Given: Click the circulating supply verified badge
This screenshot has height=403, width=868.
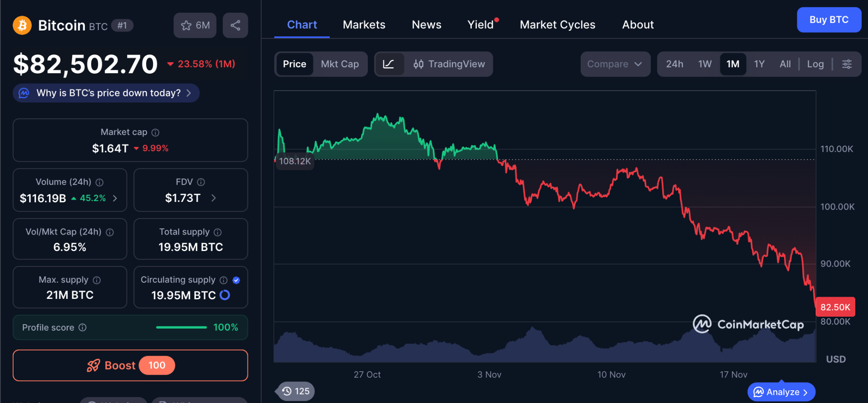Looking at the screenshot, I should pyautogui.click(x=236, y=280).
